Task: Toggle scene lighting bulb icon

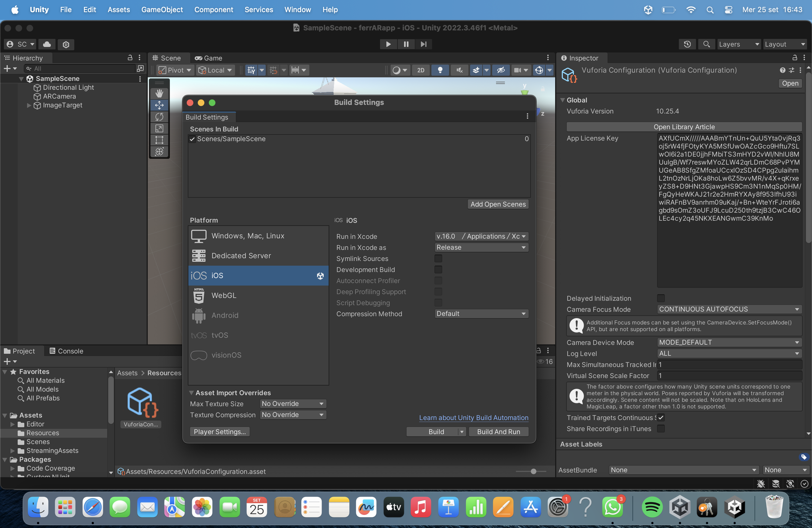Action: pyautogui.click(x=440, y=70)
